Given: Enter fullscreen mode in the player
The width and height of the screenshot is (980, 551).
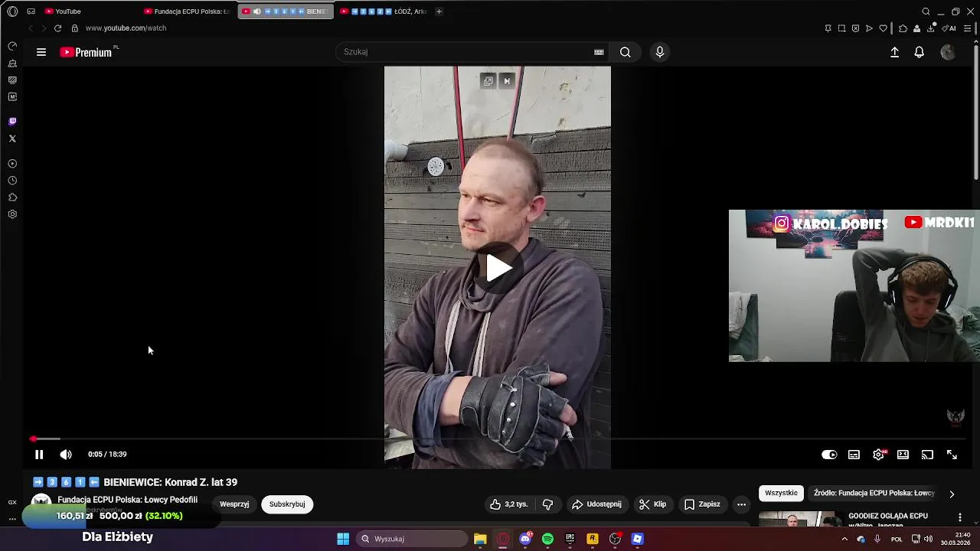Looking at the screenshot, I should 952,455.
